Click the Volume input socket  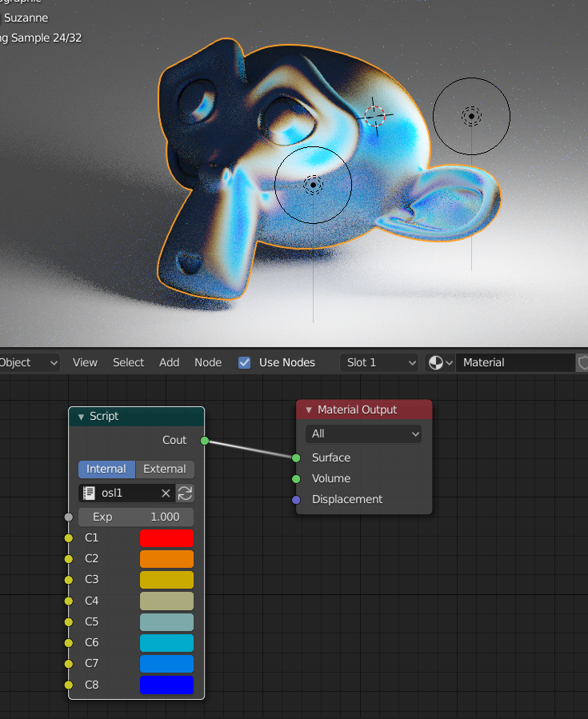[x=296, y=479]
